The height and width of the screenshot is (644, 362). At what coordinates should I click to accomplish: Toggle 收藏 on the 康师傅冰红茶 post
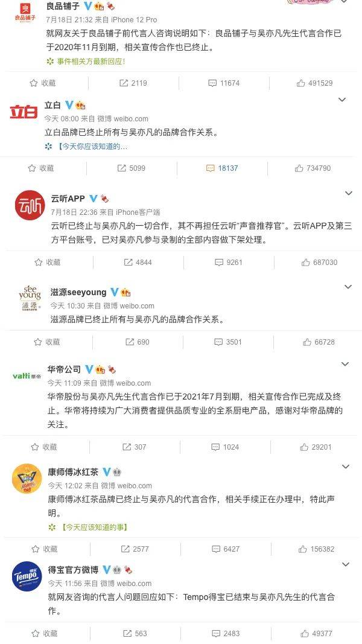44,549
